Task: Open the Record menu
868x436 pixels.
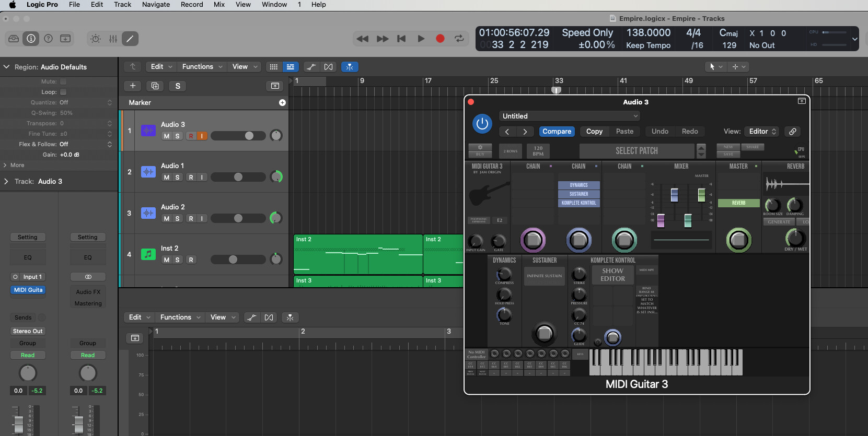Action: coord(192,4)
